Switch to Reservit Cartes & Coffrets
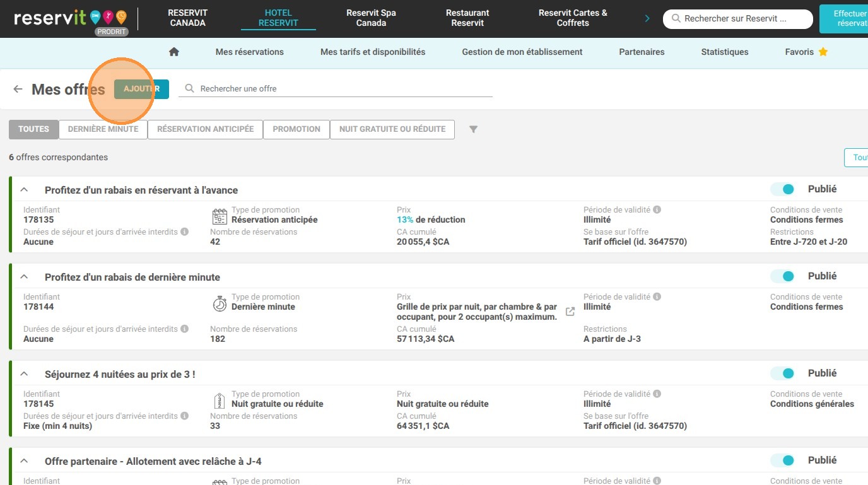Image resolution: width=868 pixels, height=485 pixels. click(573, 18)
